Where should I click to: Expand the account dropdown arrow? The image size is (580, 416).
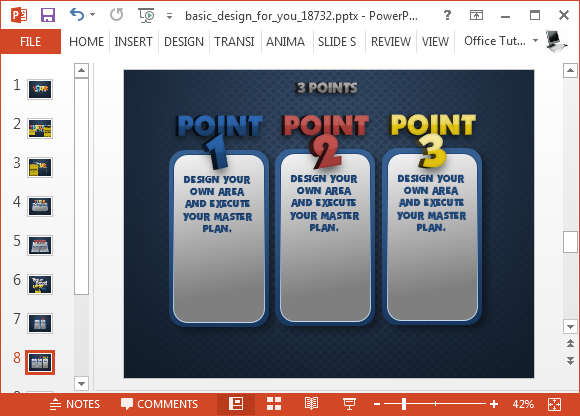coord(535,40)
